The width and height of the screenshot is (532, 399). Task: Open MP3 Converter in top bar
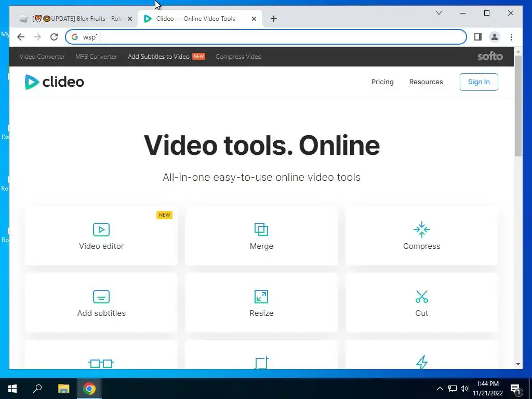[x=96, y=57]
